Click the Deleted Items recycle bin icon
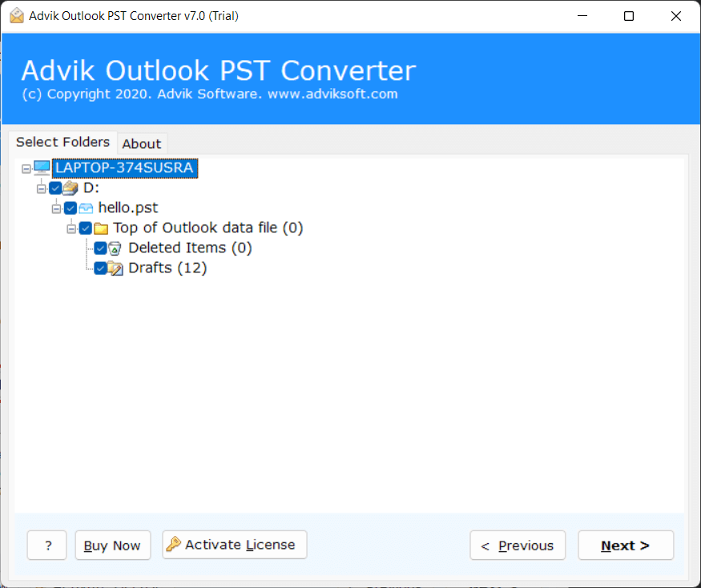Viewport: 701px width, 588px height. tap(115, 248)
